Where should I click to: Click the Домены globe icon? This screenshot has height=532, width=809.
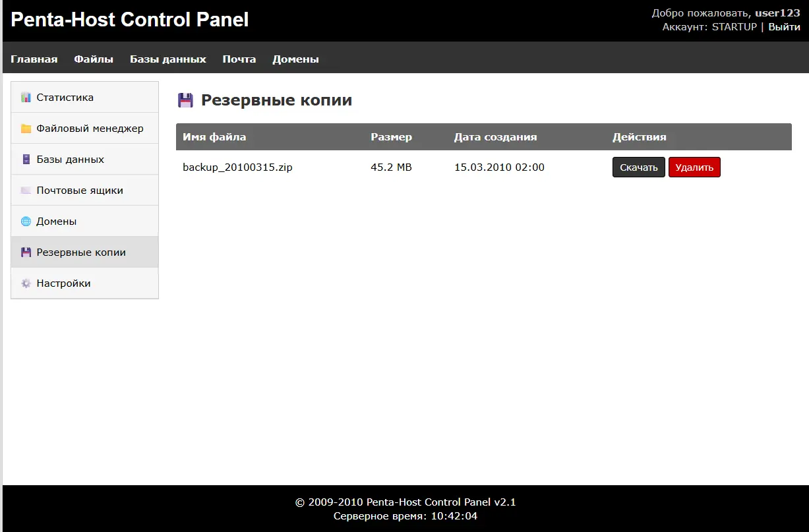click(26, 222)
